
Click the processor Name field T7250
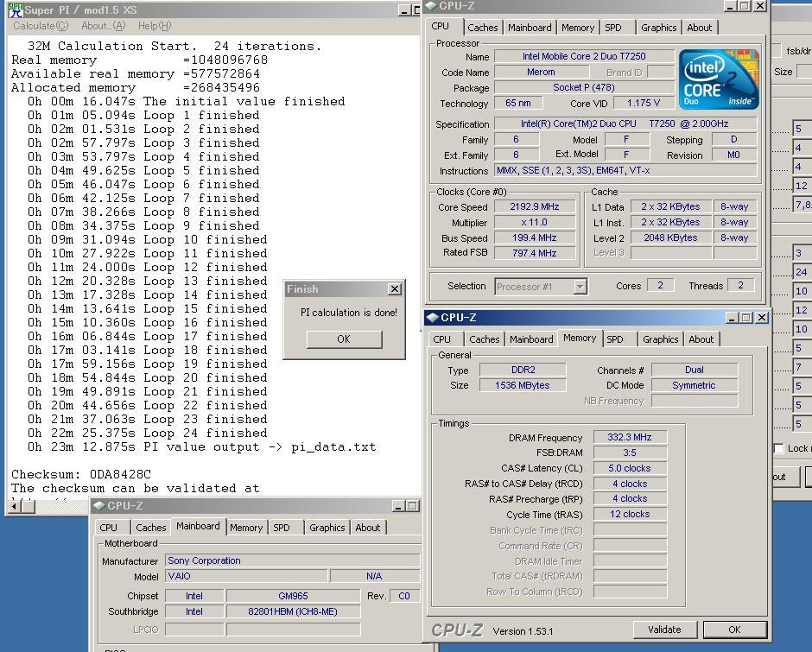click(584, 56)
